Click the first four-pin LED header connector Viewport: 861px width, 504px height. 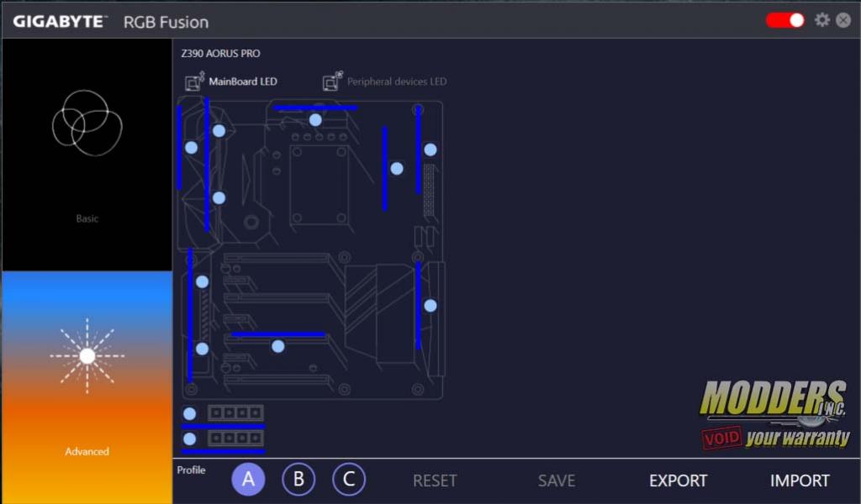click(x=235, y=413)
